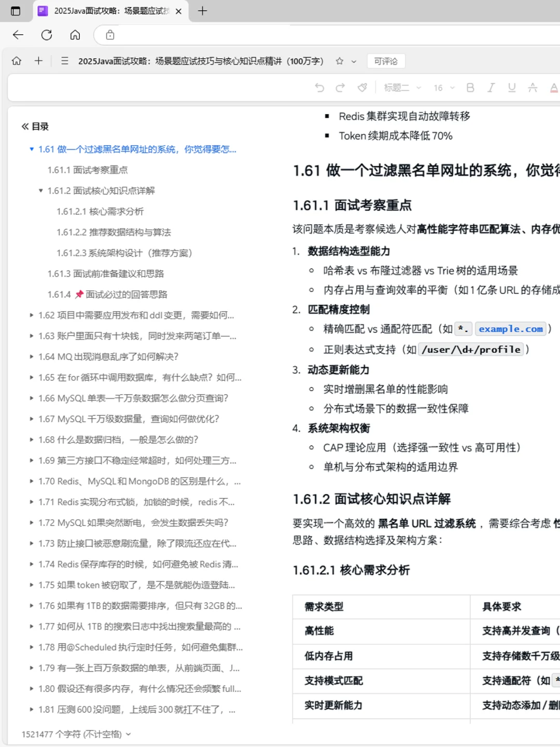Expand the 1.63 outline entry

tap(32, 336)
